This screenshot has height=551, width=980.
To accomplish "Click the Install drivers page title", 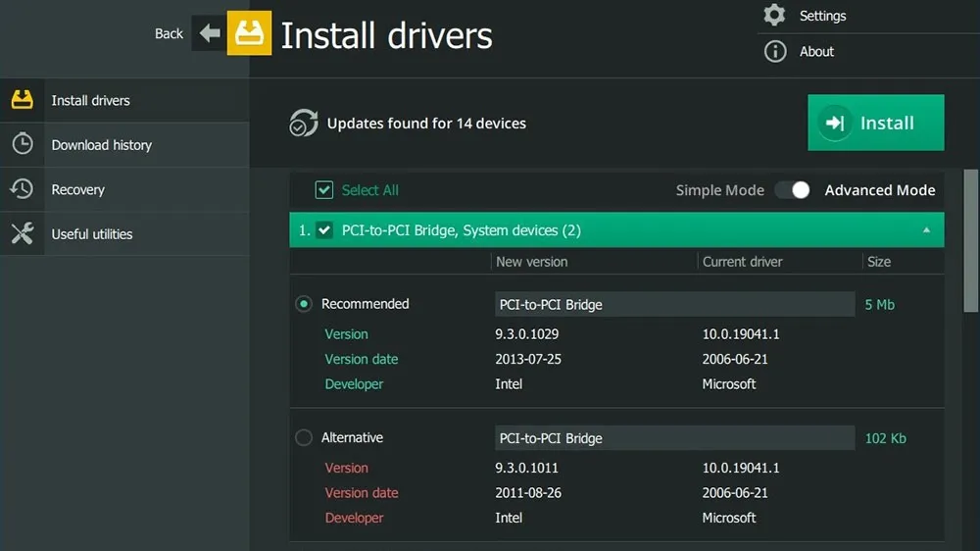I will (386, 35).
